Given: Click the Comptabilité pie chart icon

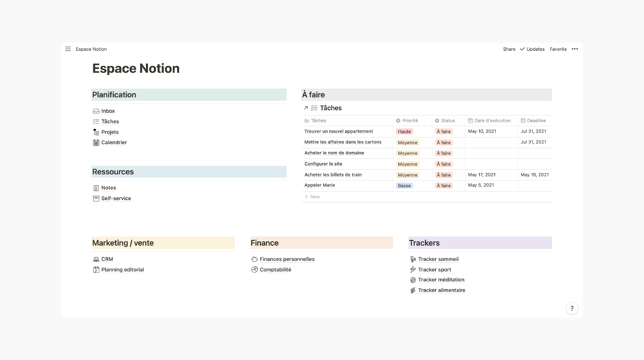Looking at the screenshot, I should pos(254,270).
